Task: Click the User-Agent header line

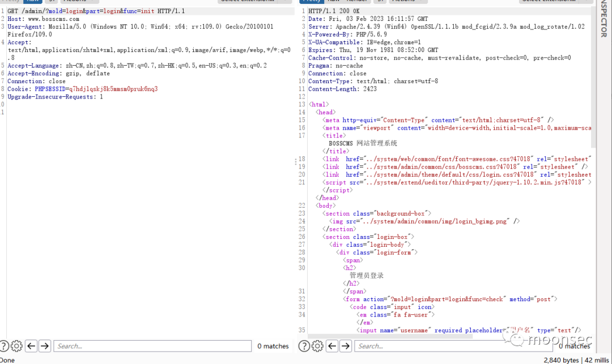Action: (141, 31)
